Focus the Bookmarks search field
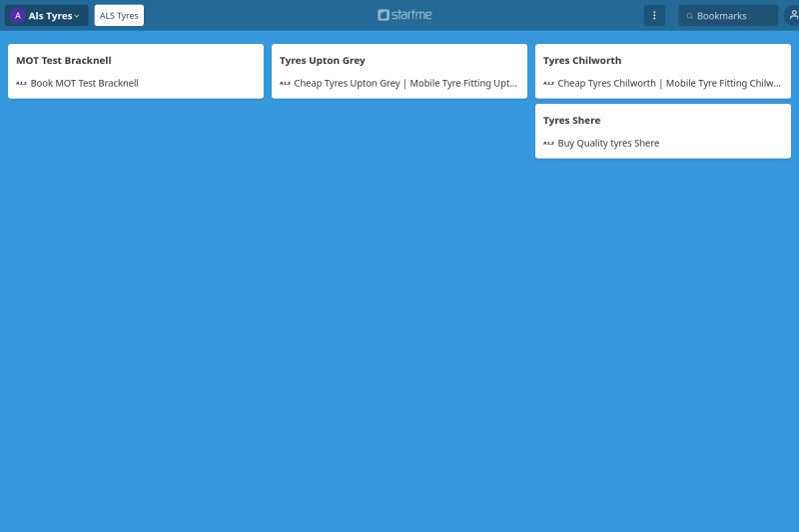This screenshot has height=532, width=799. click(728, 15)
